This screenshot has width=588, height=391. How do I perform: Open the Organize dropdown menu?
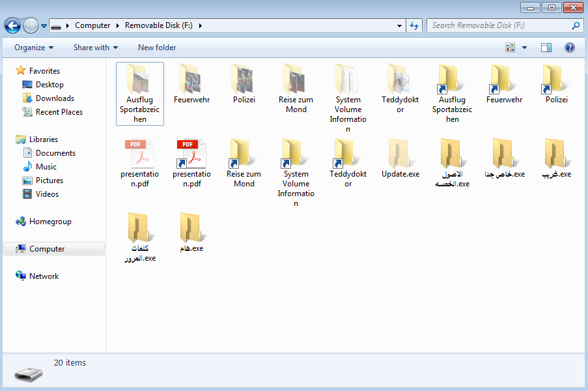[34, 48]
